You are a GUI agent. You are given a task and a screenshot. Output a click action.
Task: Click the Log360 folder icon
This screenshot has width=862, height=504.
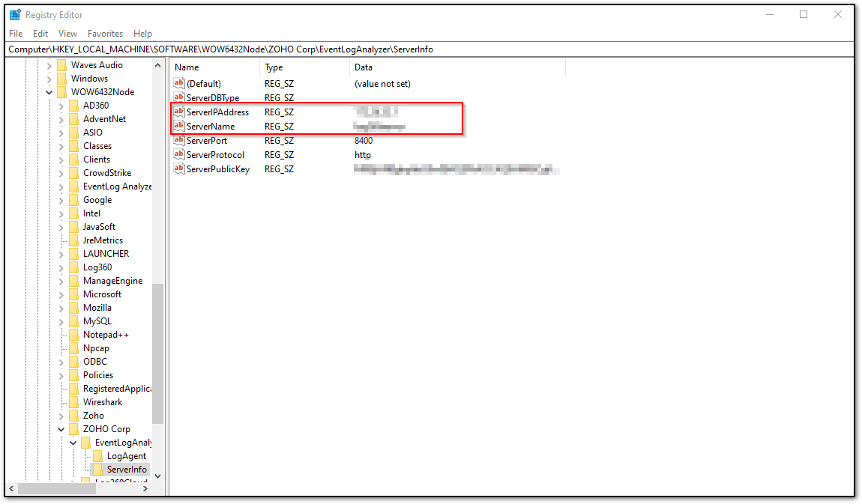tap(74, 267)
